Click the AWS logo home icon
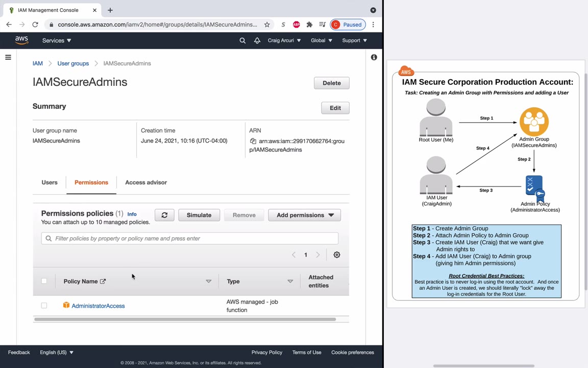Screen dimensions: 588x368 (22, 40)
